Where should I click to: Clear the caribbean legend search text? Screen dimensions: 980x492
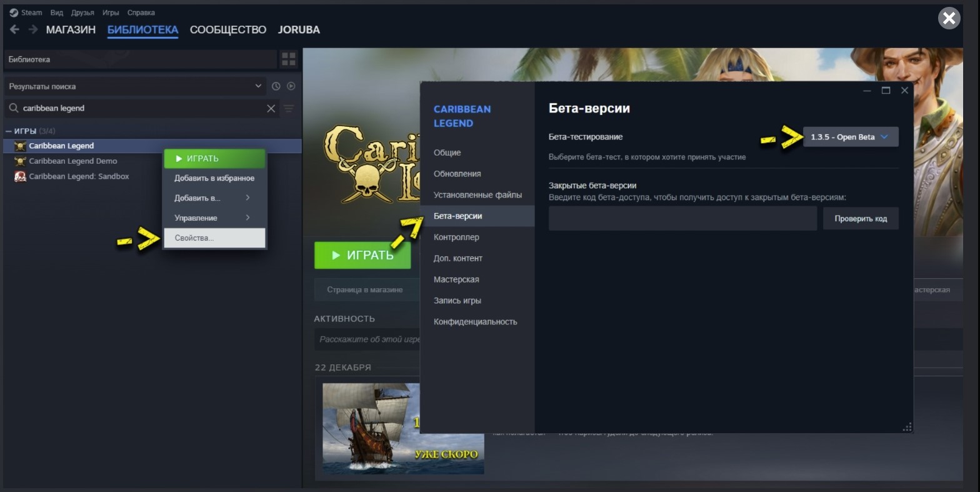[x=271, y=108]
